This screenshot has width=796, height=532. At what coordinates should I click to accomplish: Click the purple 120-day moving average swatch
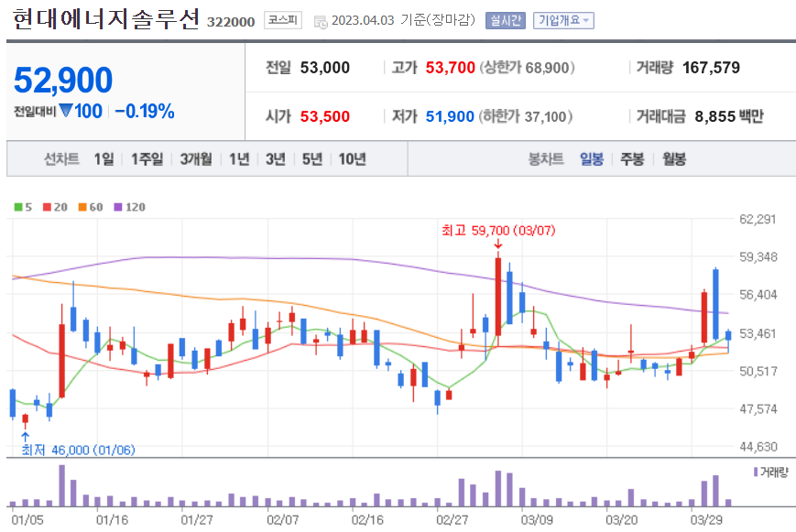click(x=118, y=207)
